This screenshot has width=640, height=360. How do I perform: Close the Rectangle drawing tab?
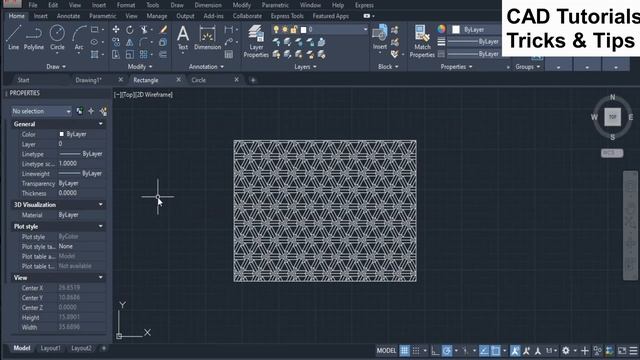coord(178,80)
